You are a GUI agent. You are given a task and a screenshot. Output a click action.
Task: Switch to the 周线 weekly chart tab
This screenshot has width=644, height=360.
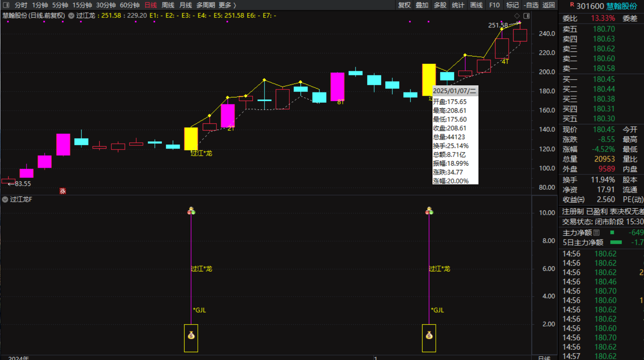168,5
